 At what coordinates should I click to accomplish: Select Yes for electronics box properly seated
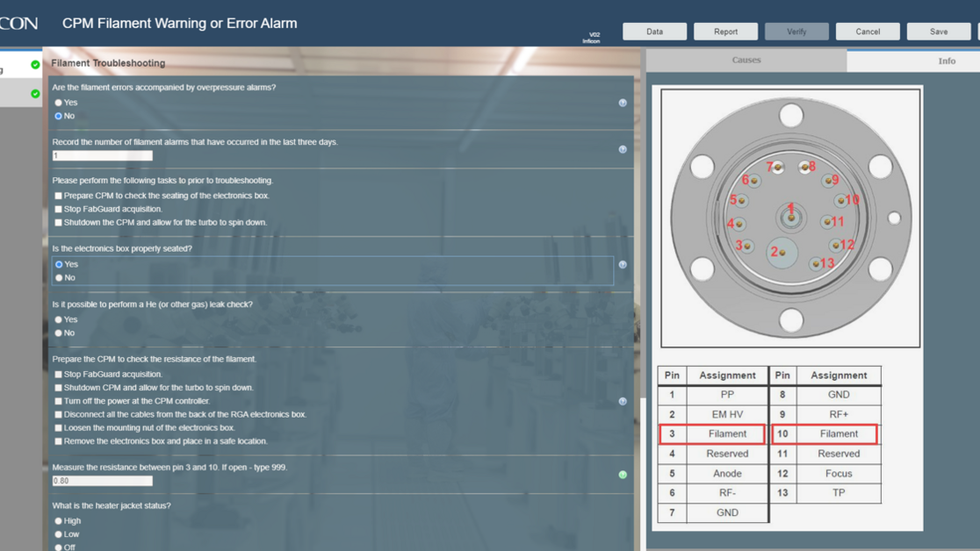59,264
